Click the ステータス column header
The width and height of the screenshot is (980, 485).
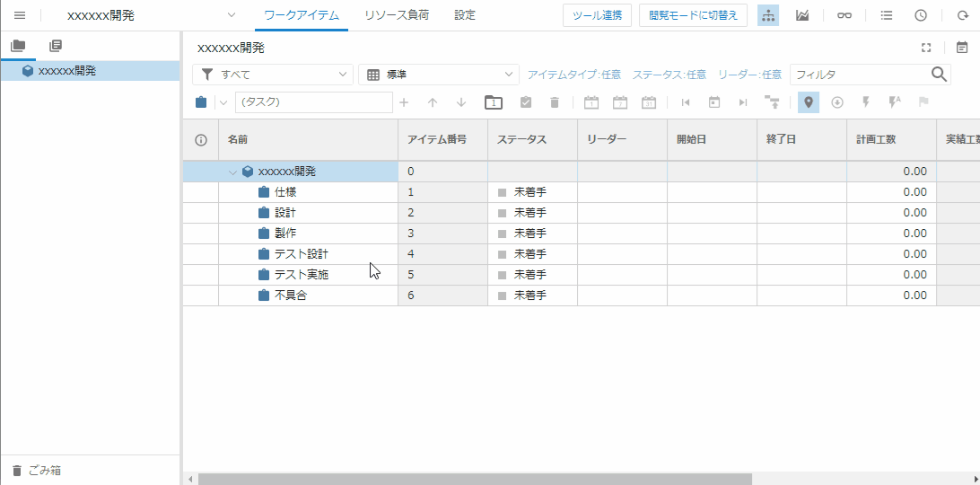(x=532, y=140)
